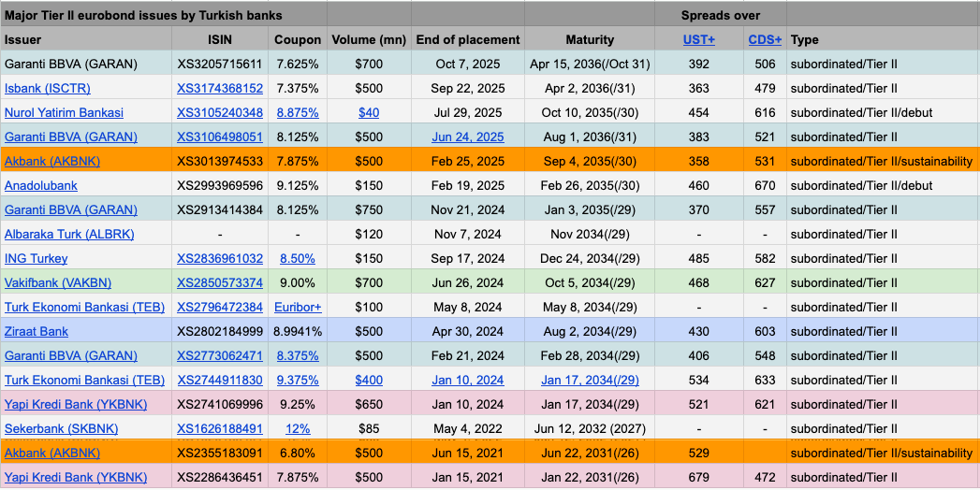980x490 pixels.
Task: Click the Euribor+ coupon link
Action: [x=298, y=307]
